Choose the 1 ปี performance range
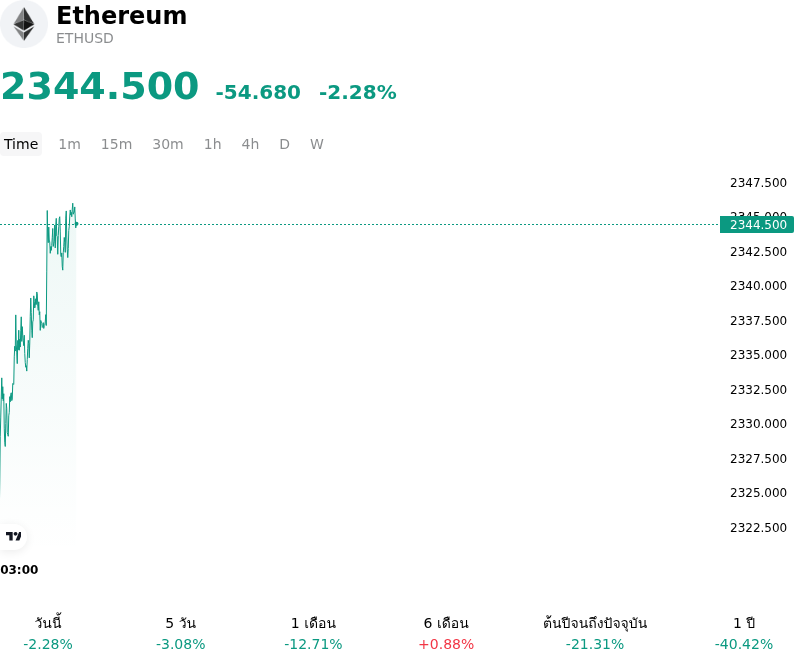 pos(744,633)
